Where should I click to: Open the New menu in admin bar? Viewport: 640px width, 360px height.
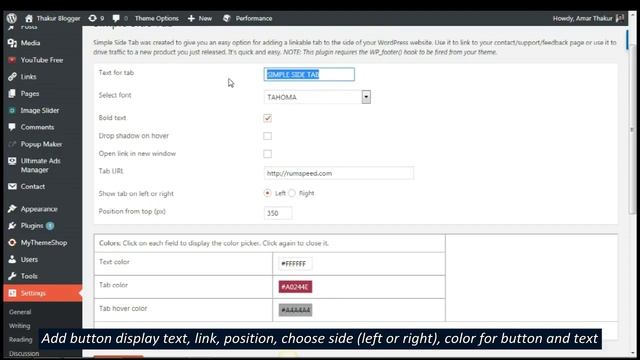click(x=205, y=18)
